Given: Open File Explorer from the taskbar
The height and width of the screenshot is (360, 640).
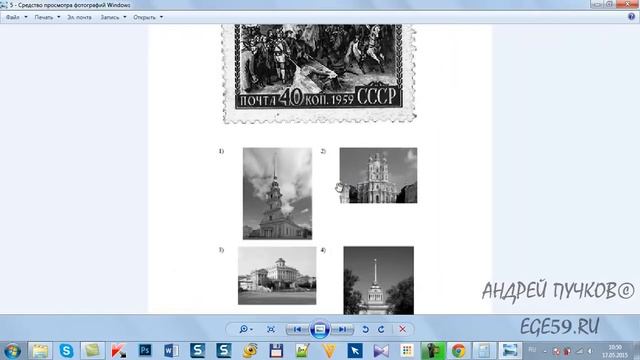Looking at the screenshot, I should [x=40, y=351].
